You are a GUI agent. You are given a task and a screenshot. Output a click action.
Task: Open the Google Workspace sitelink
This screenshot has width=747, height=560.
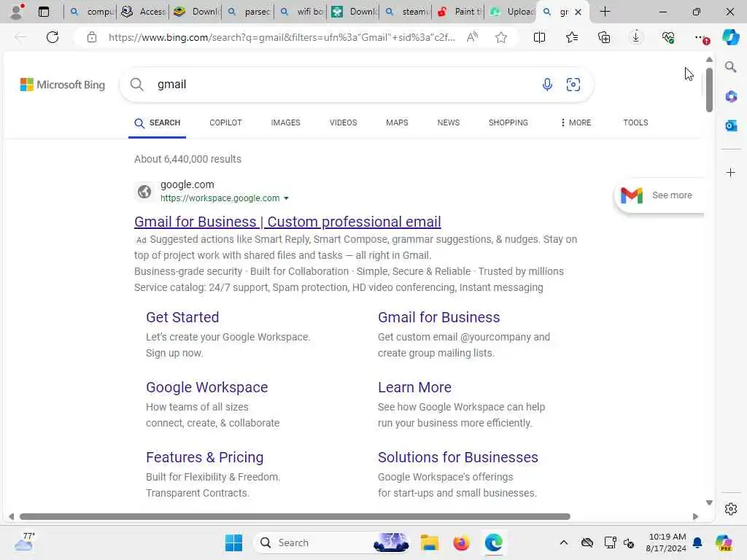[206, 387]
